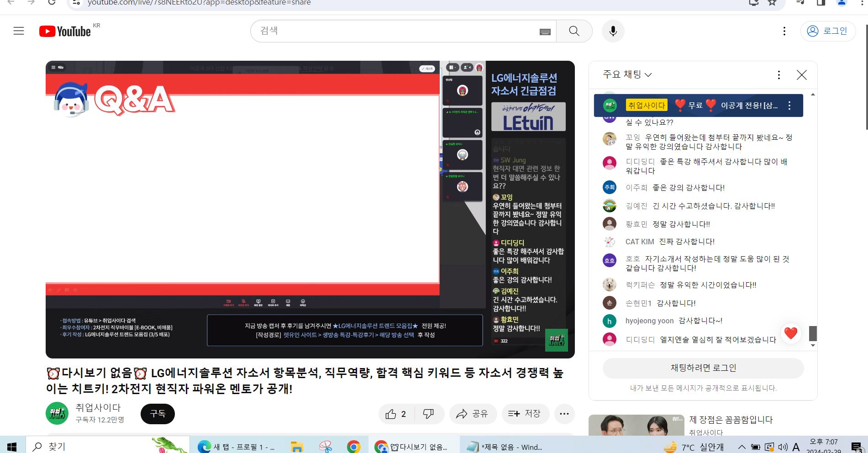
Task: Toggle the IME A language indicator
Action: pos(796,447)
